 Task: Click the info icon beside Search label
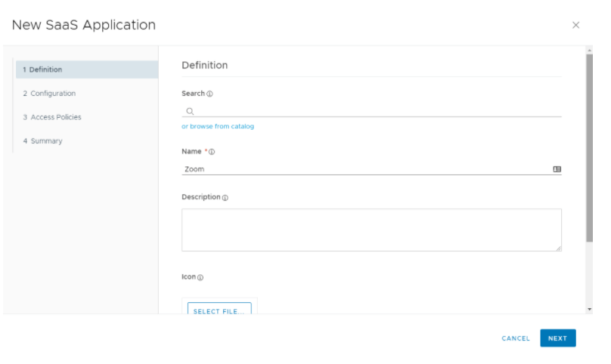tap(210, 94)
